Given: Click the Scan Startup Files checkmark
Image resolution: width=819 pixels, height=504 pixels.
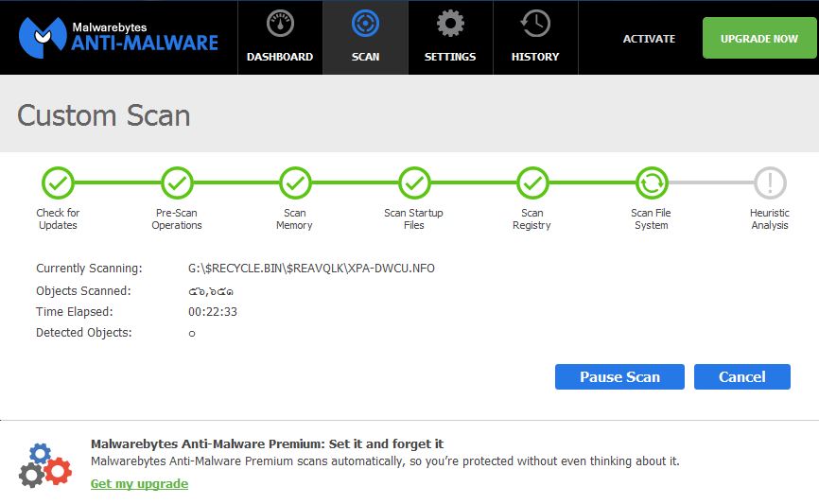Looking at the screenshot, I should pyautogui.click(x=414, y=182).
